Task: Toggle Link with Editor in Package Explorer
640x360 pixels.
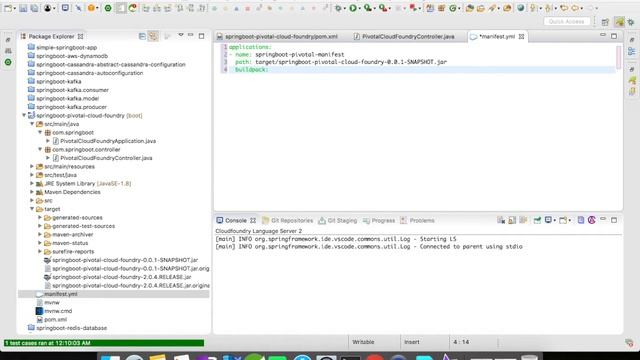Action: (153, 36)
